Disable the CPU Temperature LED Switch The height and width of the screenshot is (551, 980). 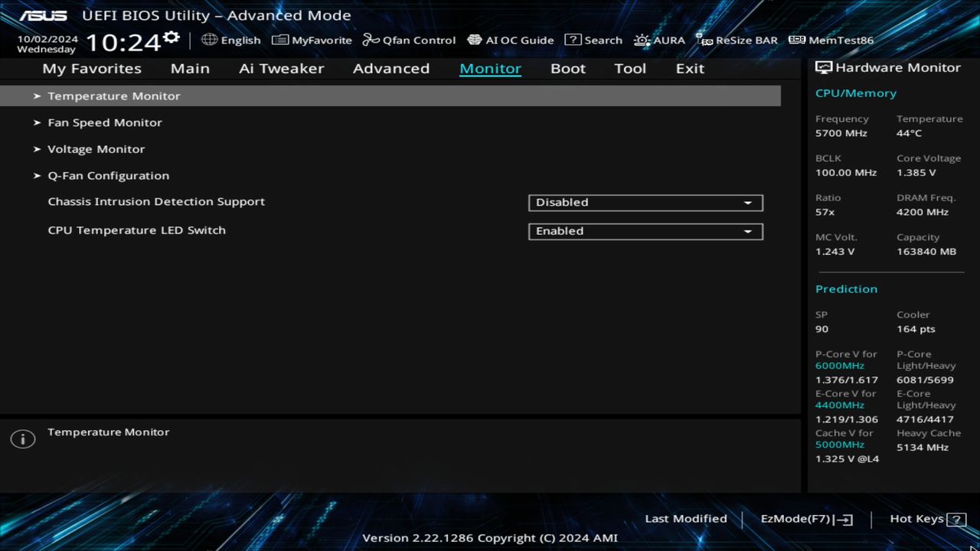[x=645, y=231]
